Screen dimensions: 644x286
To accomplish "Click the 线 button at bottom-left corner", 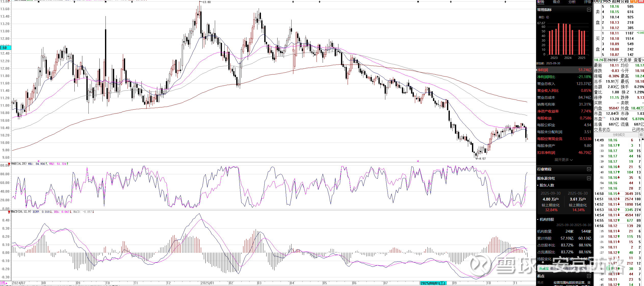I will (x=3, y=283).
